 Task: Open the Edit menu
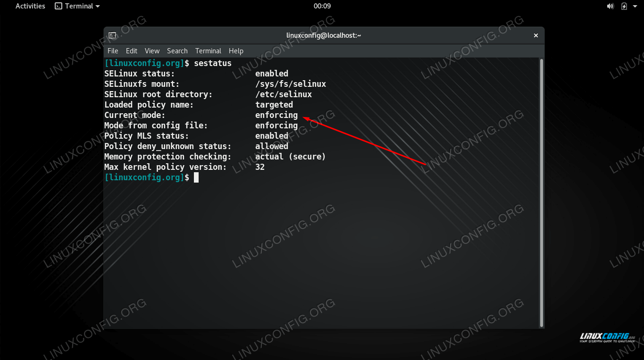[x=132, y=51]
